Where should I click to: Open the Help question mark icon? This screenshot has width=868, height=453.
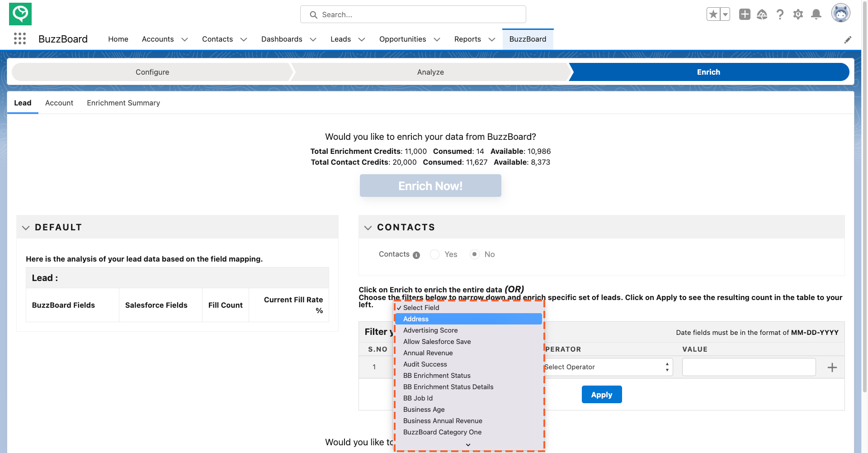[x=780, y=14]
